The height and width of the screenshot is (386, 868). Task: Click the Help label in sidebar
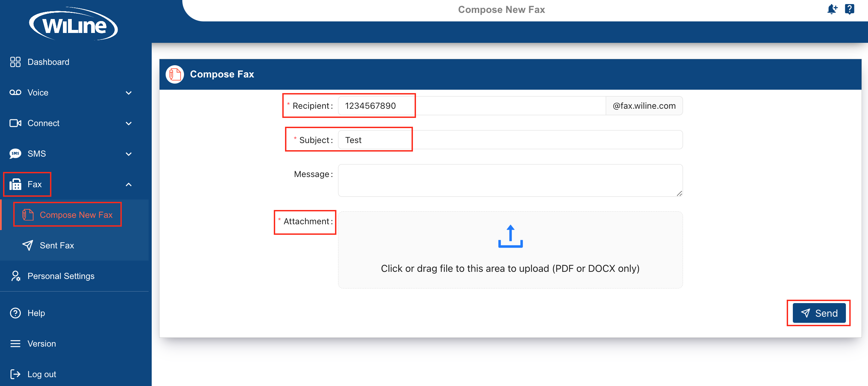click(x=36, y=313)
